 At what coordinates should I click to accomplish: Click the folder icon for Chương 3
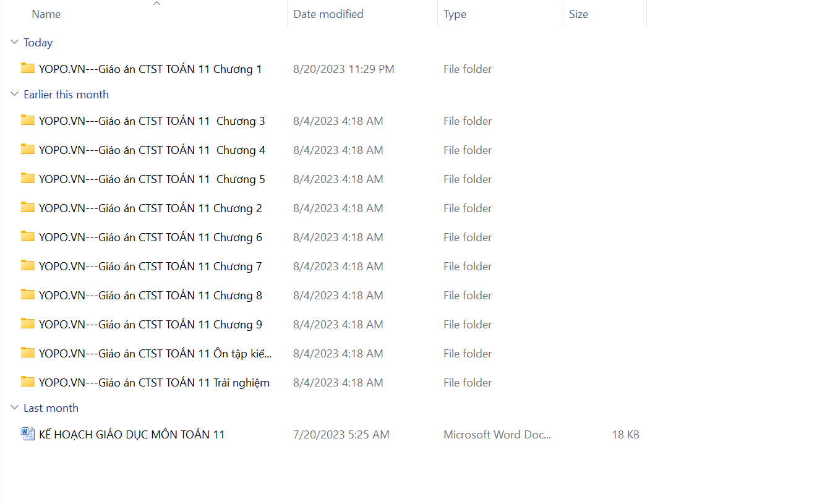27,121
